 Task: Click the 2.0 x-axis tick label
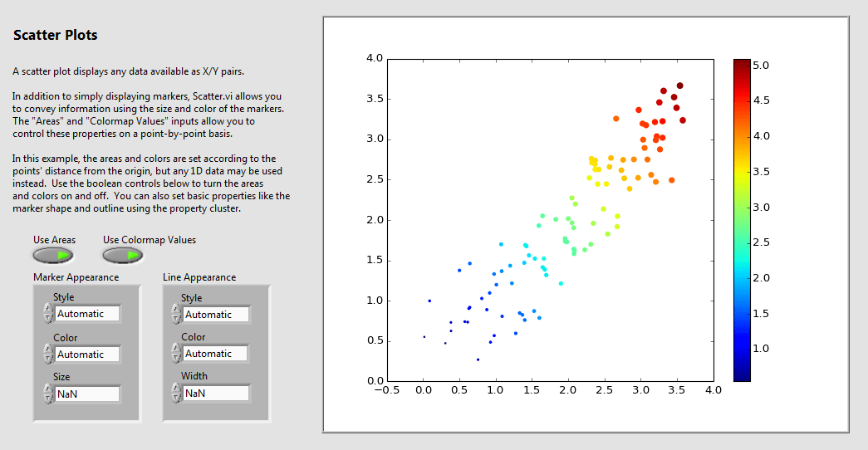(x=568, y=389)
